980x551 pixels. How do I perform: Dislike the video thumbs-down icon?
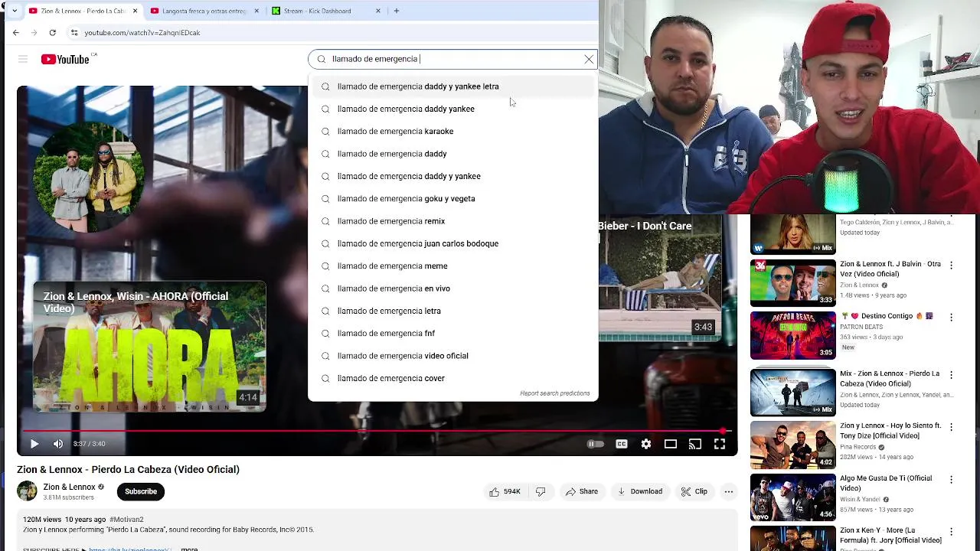pos(541,491)
